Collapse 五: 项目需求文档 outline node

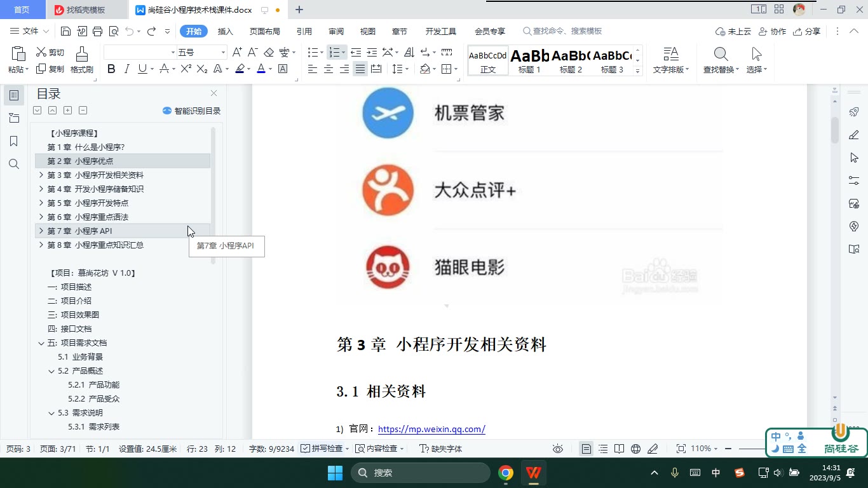click(41, 342)
